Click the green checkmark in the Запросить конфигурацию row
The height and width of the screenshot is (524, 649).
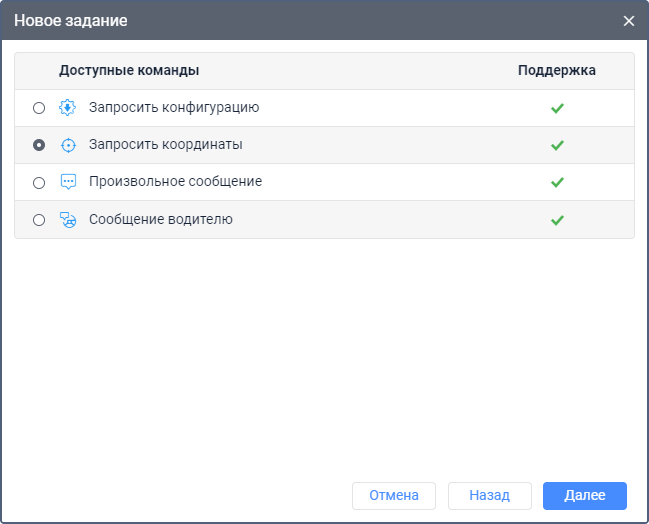click(557, 108)
